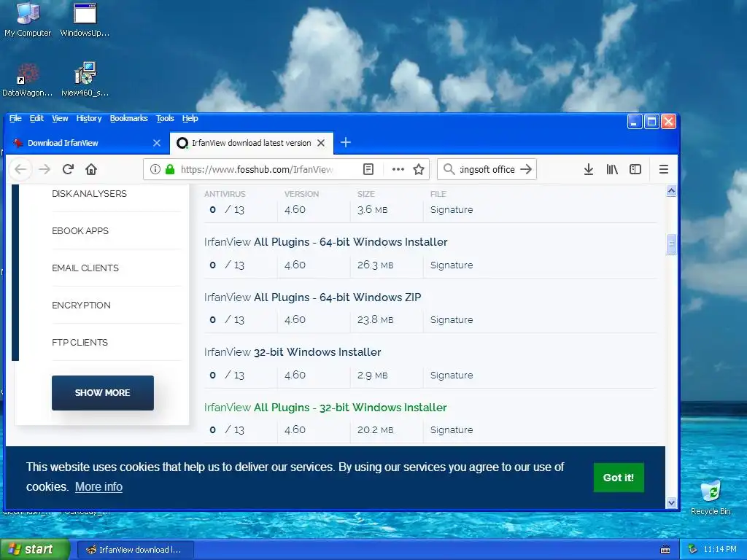This screenshot has height=560, width=747.
Task: Click the kingsoft office search field
Action: (487, 169)
